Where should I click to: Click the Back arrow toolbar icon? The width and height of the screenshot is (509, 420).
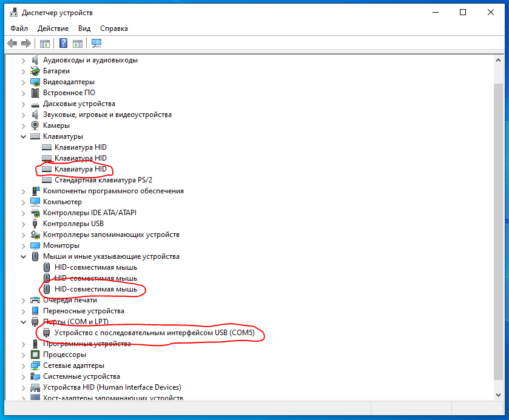point(12,44)
